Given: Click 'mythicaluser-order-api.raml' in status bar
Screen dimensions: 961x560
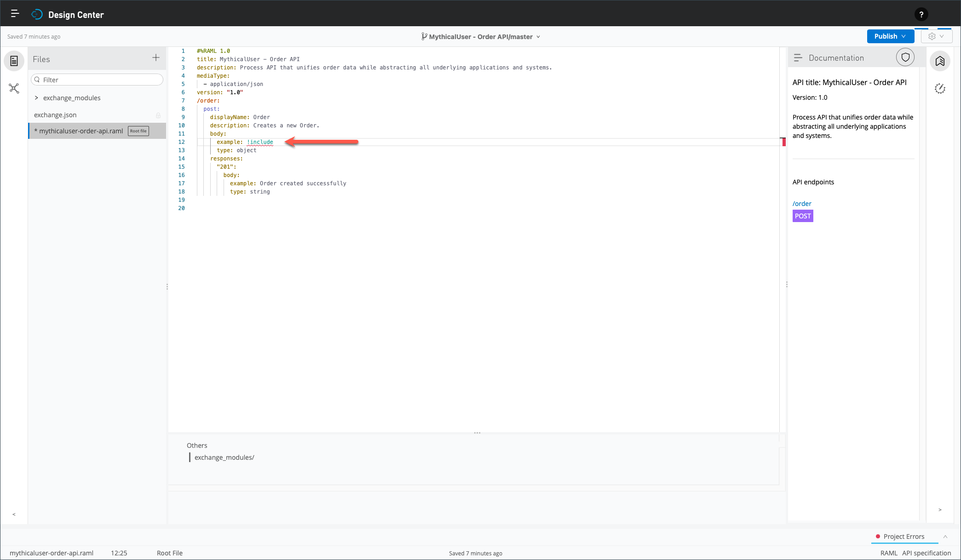Looking at the screenshot, I should pyautogui.click(x=52, y=553).
